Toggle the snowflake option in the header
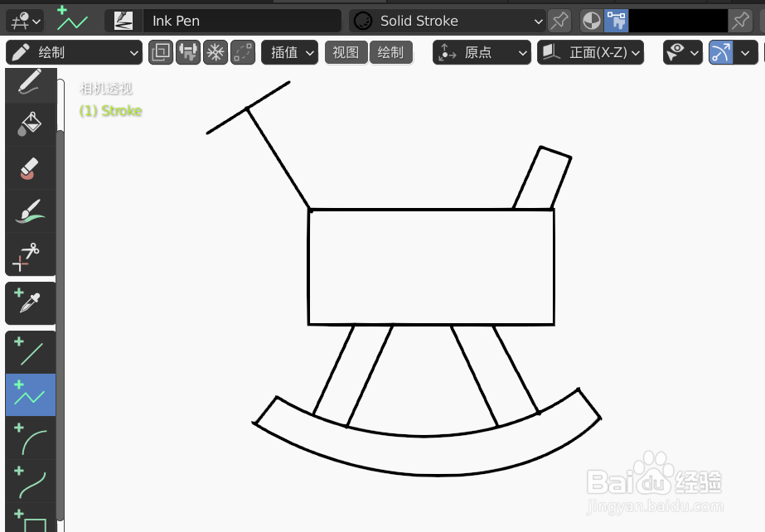This screenshot has height=532, width=765. (215, 51)
